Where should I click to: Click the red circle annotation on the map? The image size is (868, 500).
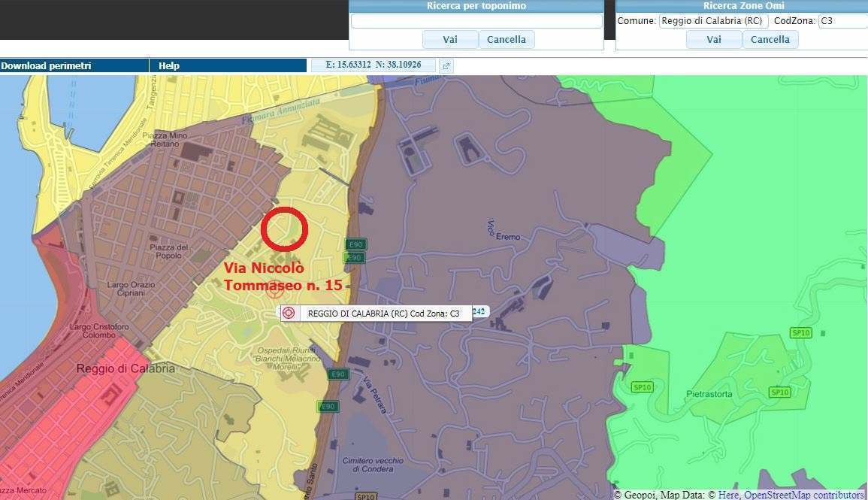(x=284, y=229)
